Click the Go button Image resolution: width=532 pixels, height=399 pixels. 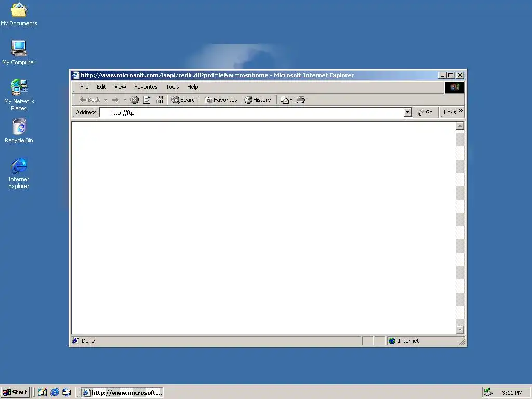(x=425, y=112)
